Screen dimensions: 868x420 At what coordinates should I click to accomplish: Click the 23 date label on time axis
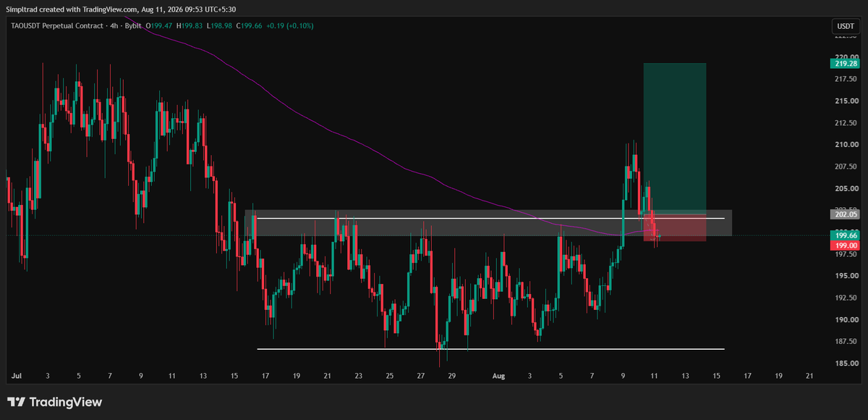pyautogui.click(x=359, y=377)
